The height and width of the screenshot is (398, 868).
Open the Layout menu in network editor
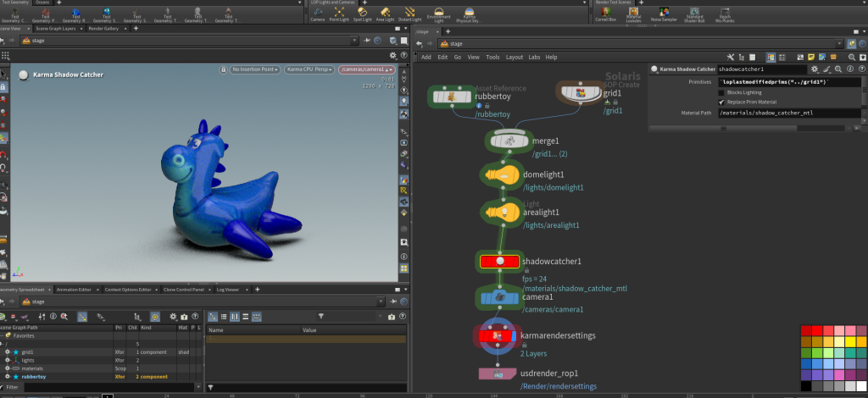click(515, 57)
